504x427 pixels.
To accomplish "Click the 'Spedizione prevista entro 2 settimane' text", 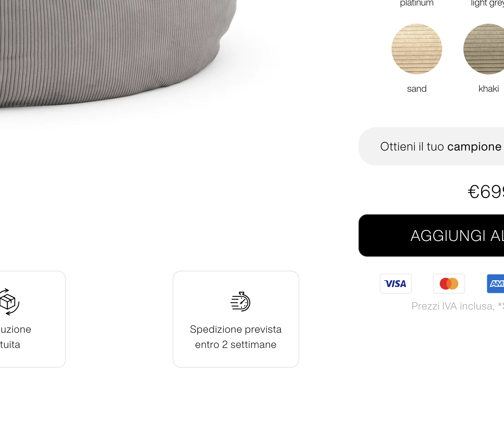I will [x=236, y=337].
